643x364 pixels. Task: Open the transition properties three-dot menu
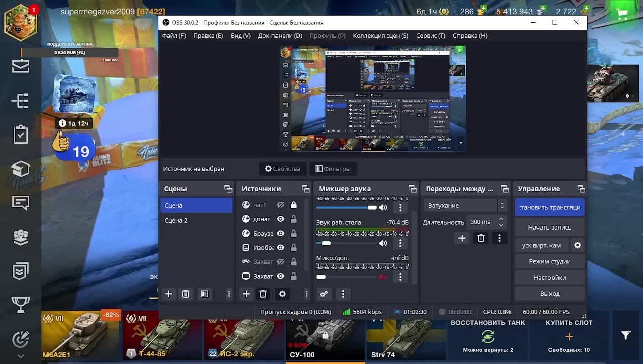tap(499, 238)
